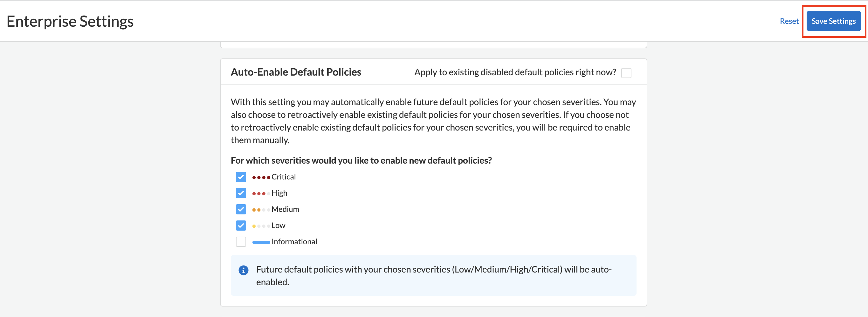Click the 'Apply to existing disabled default policies' label
This screenshot has height=317, width=868.
tap(515, 72)
